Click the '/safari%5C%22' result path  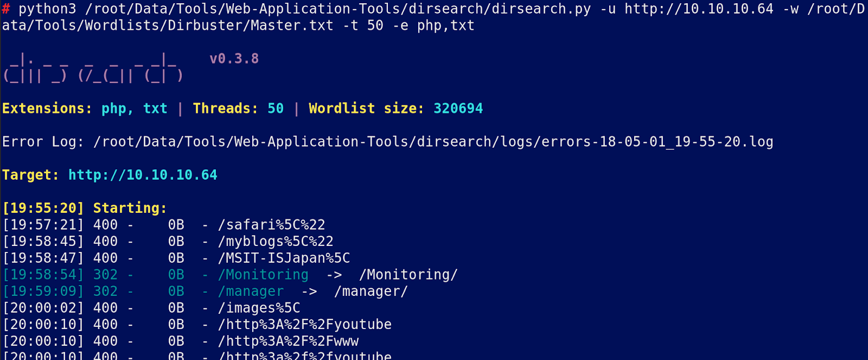click(271, 225)
